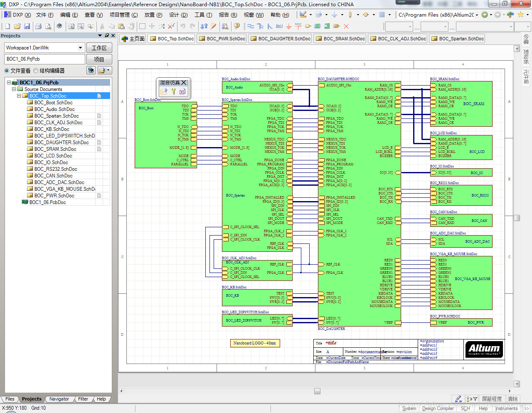The width and height of the screenshot is (532, 413).
Task: Select the place wire tool
Action: [251, 26]
